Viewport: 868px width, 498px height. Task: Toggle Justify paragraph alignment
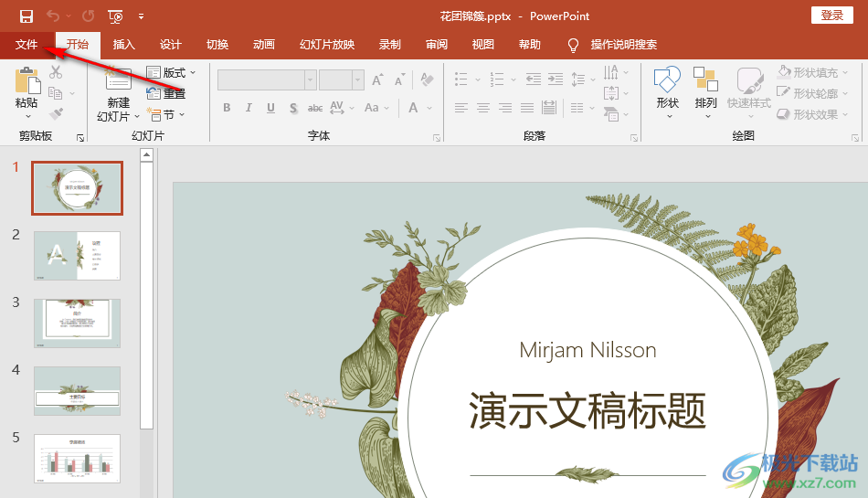click(527, 107)
